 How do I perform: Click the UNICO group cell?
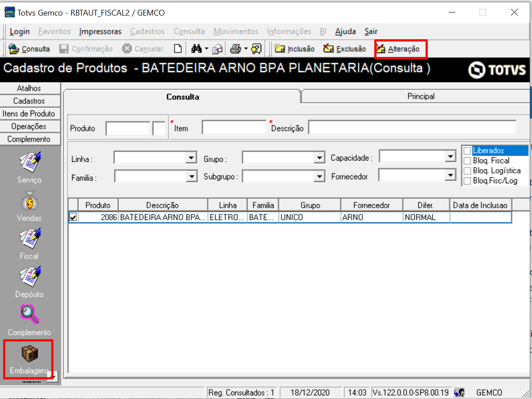point(310,217)
